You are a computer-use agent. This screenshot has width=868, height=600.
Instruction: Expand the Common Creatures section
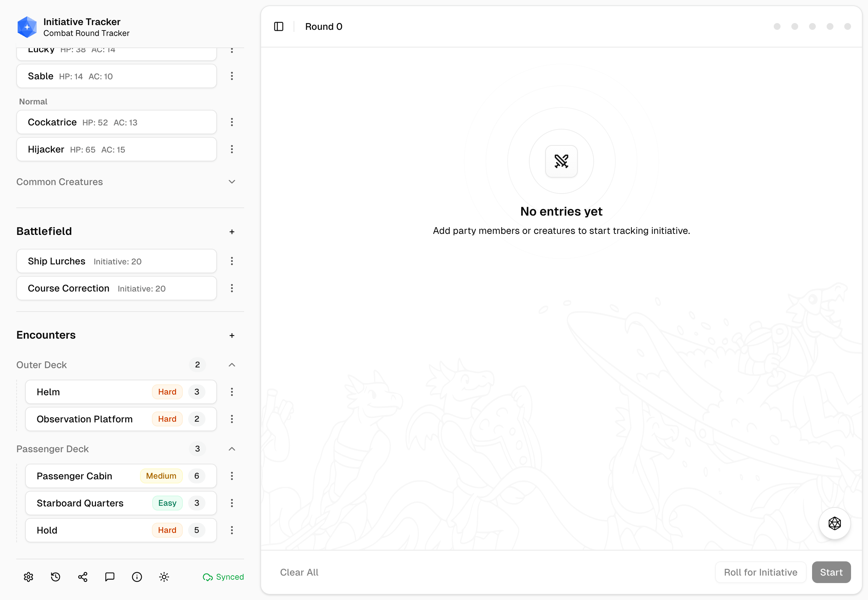[232, 182]
